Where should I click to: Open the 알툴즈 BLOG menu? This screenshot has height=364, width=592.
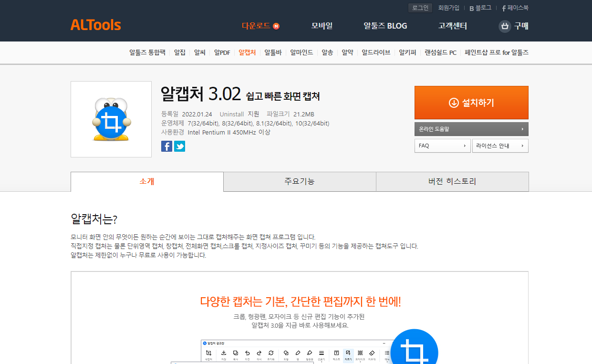(x=385, y=26)
